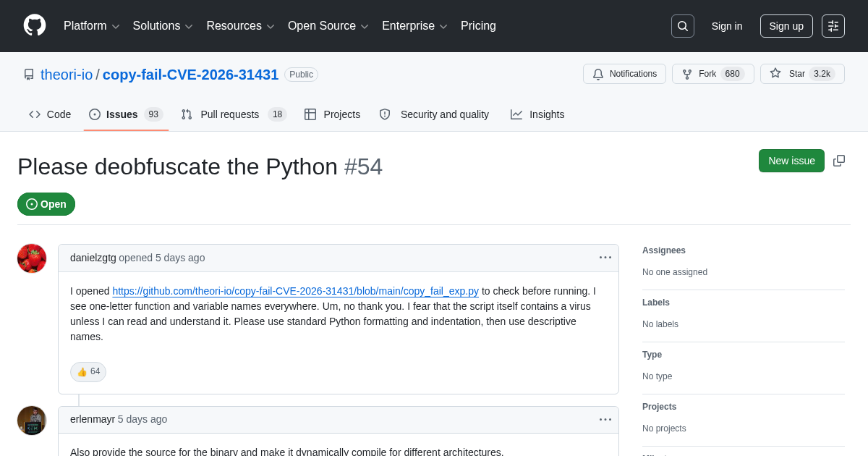Open the Pricing page
This screenshot has height=456, width=868.
478,26
